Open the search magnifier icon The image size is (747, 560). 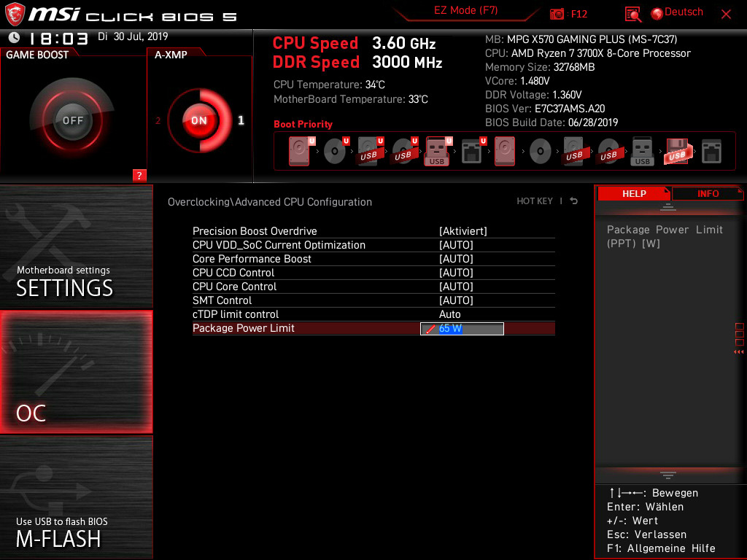(x=632, y=15)
